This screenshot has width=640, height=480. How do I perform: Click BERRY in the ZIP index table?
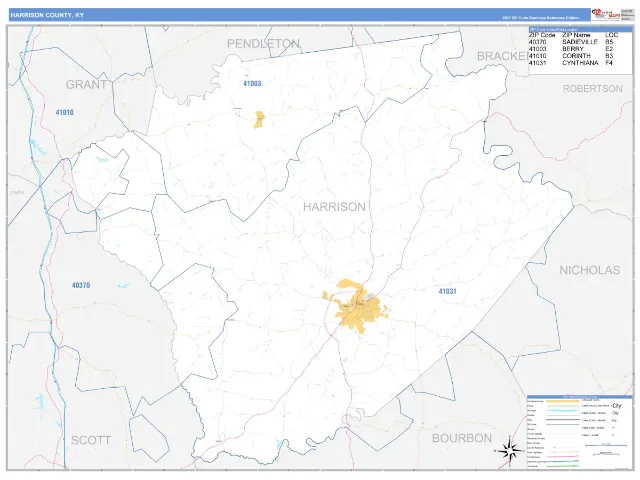pos(573,49)
